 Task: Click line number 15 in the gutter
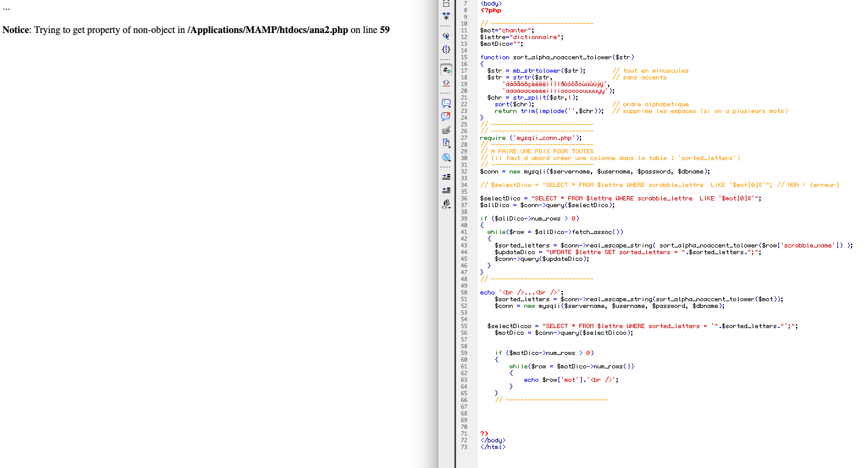tap(465, 57)
